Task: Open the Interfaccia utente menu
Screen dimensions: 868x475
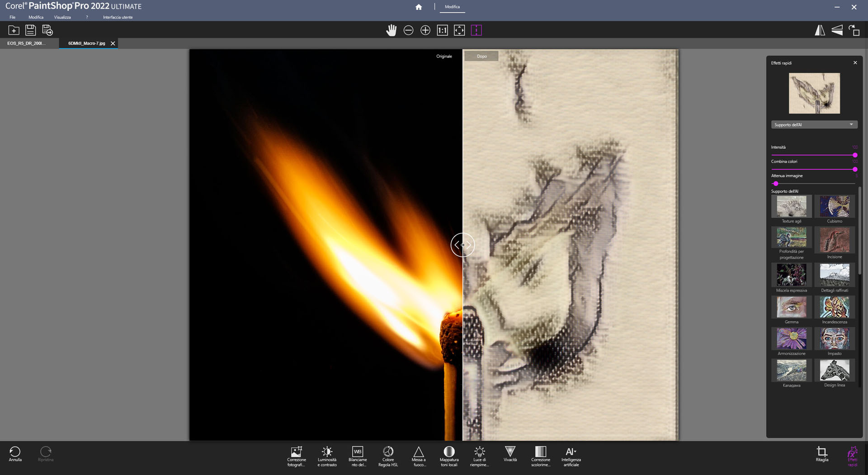Action: point(118,17)
